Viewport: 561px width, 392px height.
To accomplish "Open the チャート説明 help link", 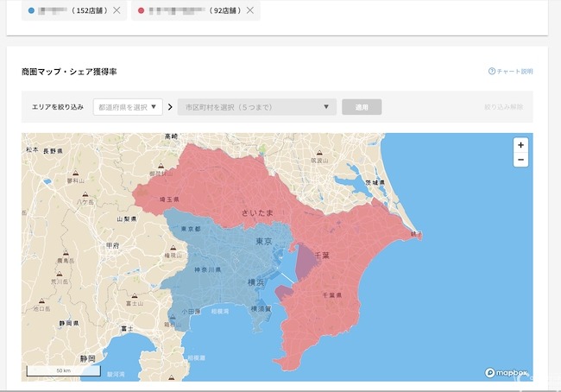I will click(x=515, y=72).
